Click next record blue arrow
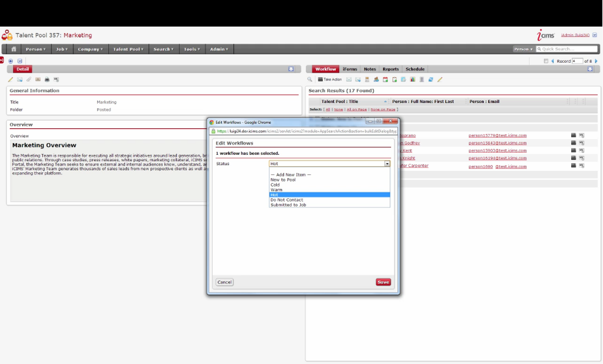603x364 pixels. point(596,61)
